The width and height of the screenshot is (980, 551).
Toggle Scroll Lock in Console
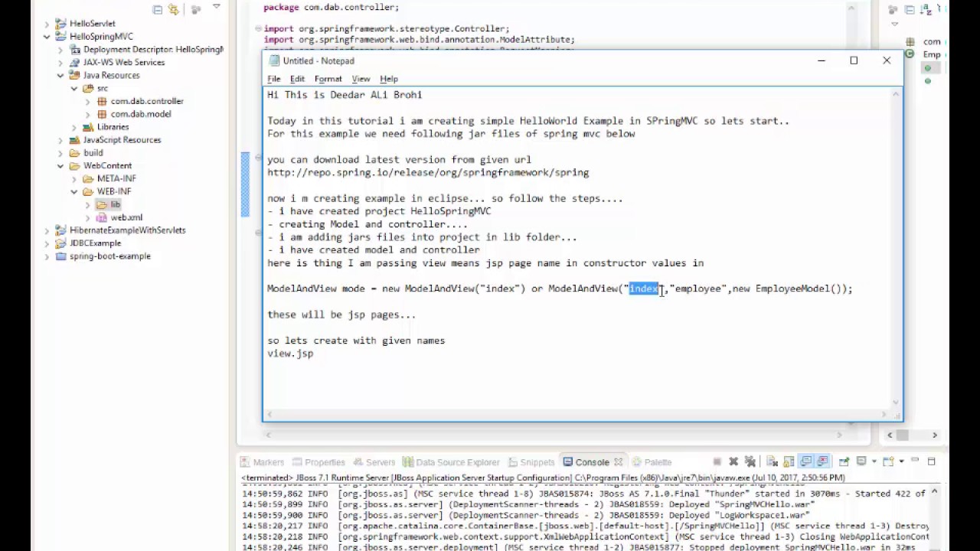[789, 461]
